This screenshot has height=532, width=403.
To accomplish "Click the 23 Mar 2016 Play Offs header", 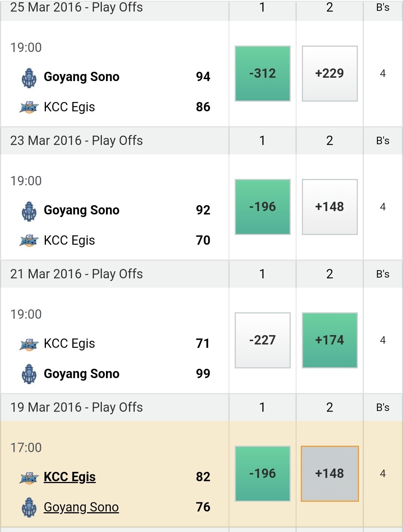I will pyautogui.click(x=76, y=141).
